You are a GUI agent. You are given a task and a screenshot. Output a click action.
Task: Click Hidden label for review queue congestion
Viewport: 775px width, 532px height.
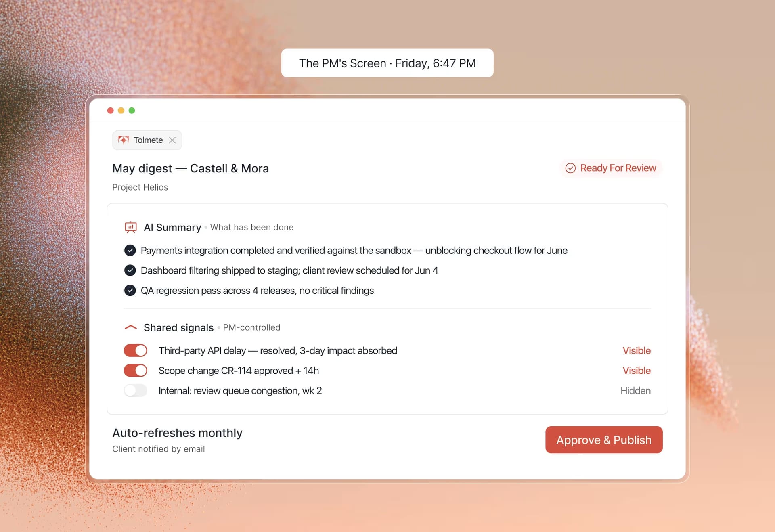(x=635, y=391)
